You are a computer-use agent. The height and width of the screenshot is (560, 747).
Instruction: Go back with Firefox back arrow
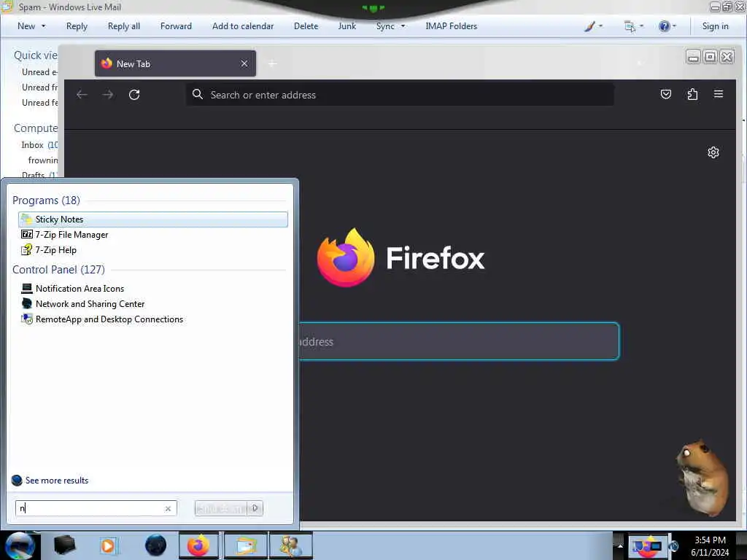coord(82,95)
